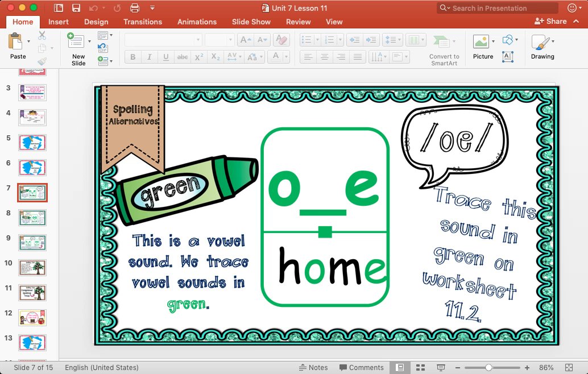Click the Decrease Font Size icon
This screenshot has width=588, height=374.
[262, 40]
